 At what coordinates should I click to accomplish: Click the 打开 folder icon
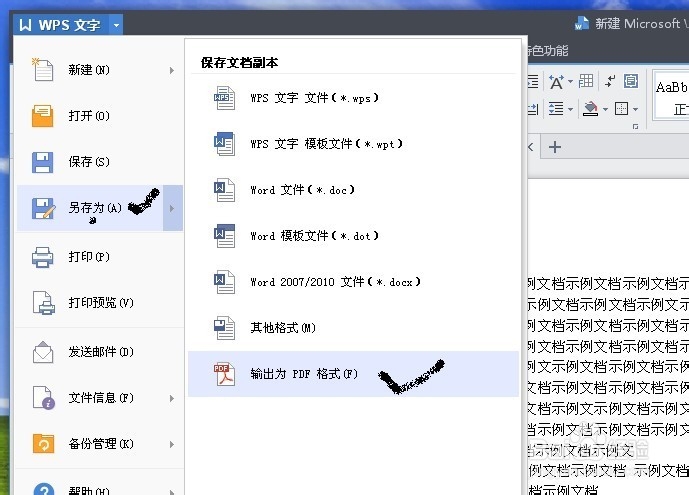coord(42,116)
